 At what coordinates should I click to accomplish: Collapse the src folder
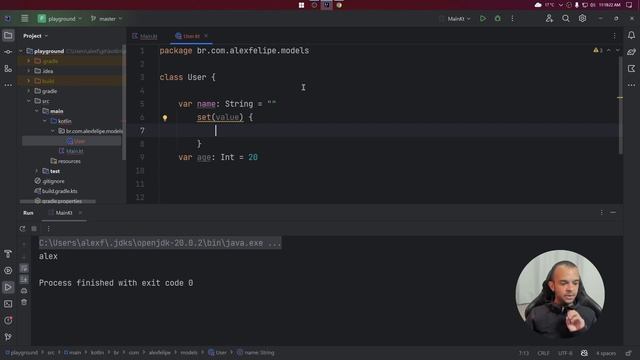point(29,101)
